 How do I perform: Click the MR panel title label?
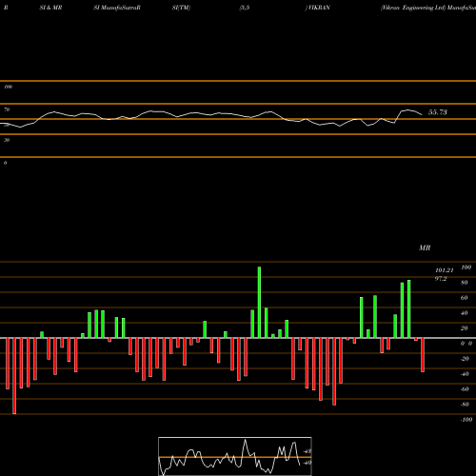click(425, 248)
